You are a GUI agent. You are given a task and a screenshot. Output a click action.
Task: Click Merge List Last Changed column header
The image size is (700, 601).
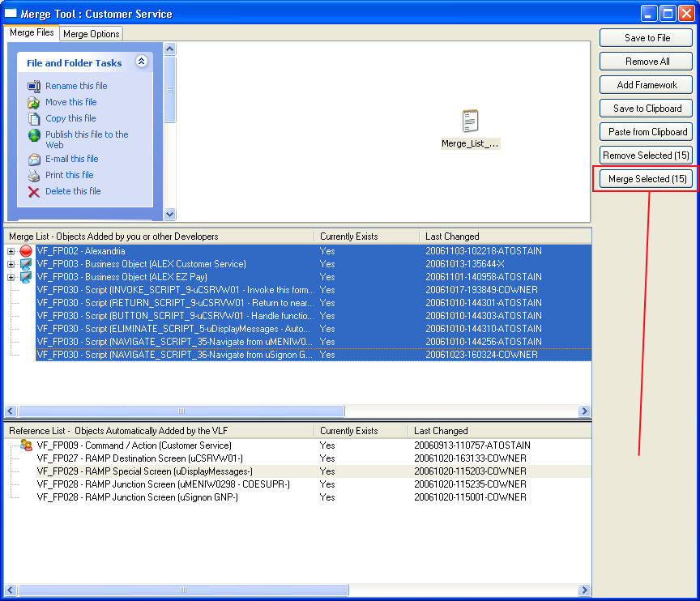tap(506, 237)
